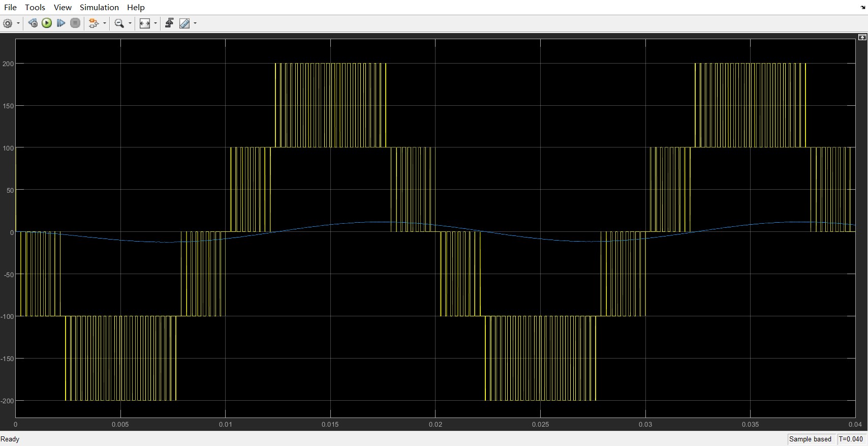Expand the Configuration Properties dropdown arrow
This screenshot has width=868, height=446.
pyautogui.click(x=18, y=23)
